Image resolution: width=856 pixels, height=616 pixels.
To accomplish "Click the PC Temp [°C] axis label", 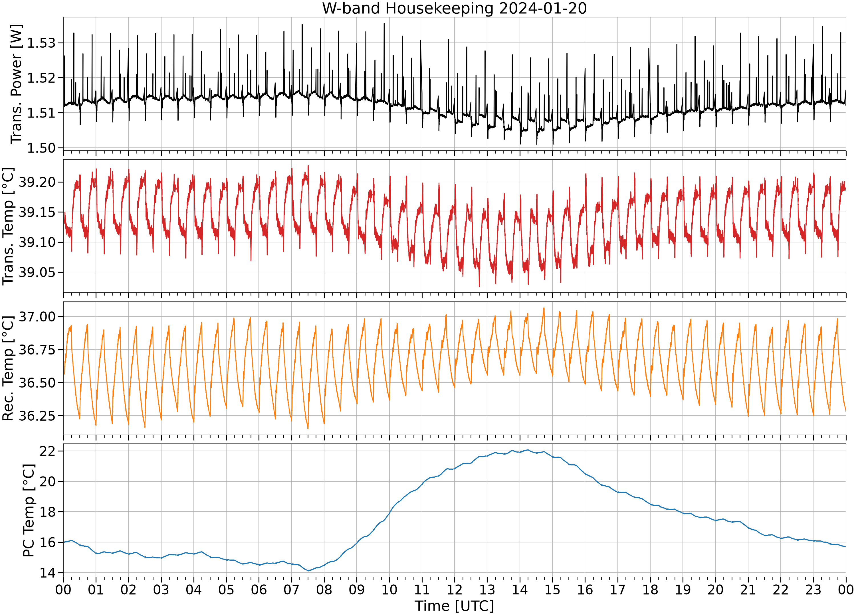I will 29,510.
